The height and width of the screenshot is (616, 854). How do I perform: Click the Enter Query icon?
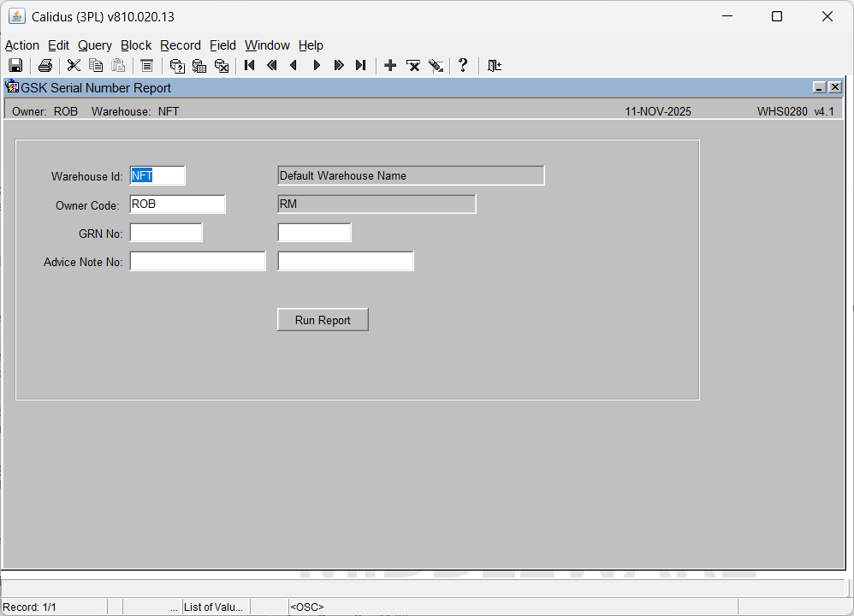coord(177,66)
